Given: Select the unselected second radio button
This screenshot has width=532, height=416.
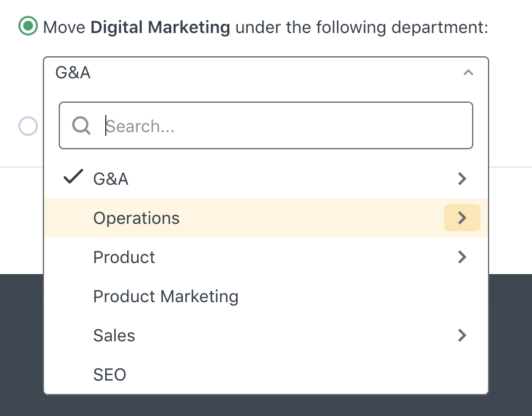Looking at the screenshot, I should coord(28,126).
